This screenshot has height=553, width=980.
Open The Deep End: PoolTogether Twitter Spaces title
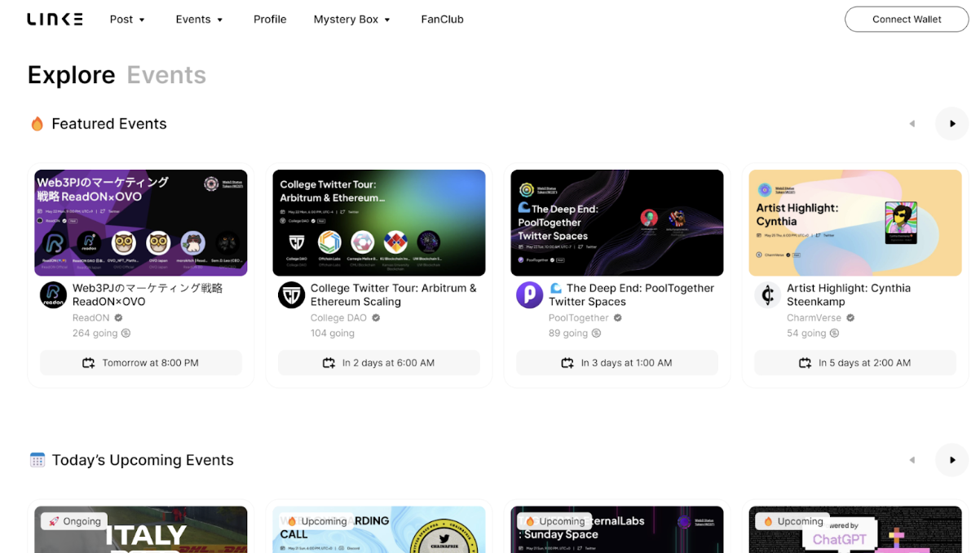coord(631,294)
